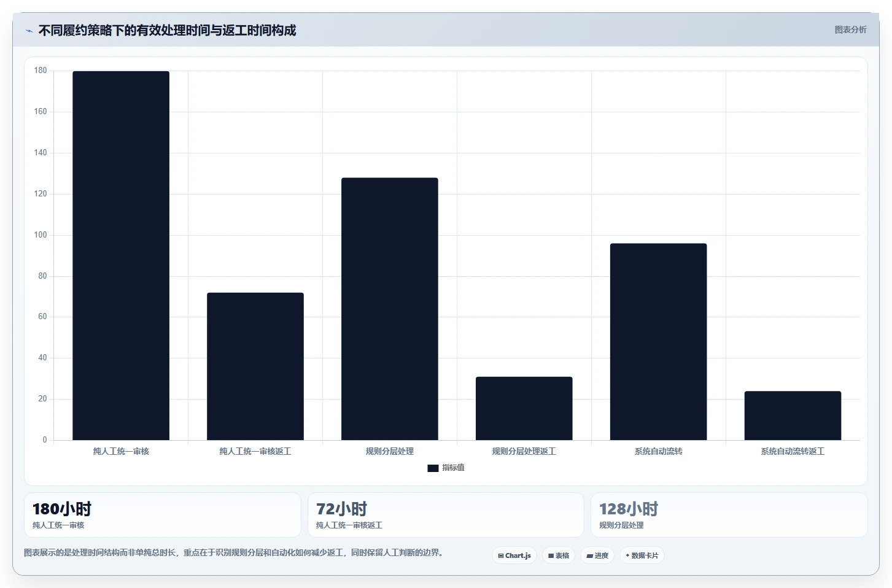892x588 pixels.
Task: Click the chart icon beside the title
Action: pyautogui.click(x=29, y=31)
